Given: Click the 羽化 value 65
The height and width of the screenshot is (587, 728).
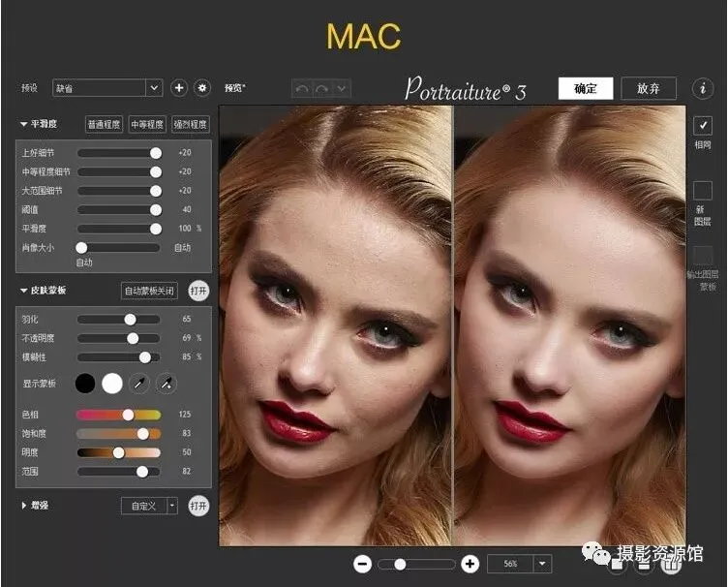Looking at the screenshot, I should click(x=187, y=319).
